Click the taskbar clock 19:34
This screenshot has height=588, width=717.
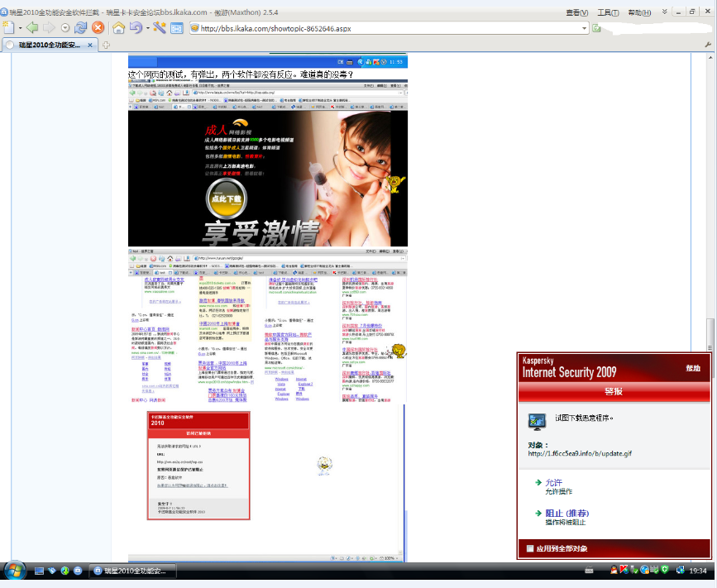point(698,571)
